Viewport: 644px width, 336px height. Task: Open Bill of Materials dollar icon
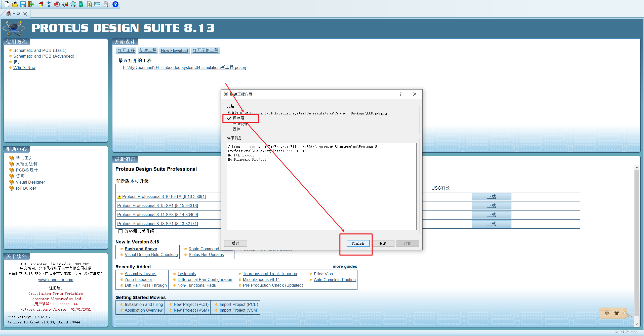pyautogui.click(x=89, y=4)
